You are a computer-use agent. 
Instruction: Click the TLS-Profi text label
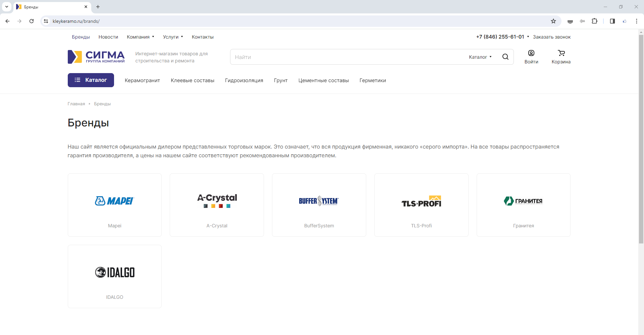(x=421, y=226)
